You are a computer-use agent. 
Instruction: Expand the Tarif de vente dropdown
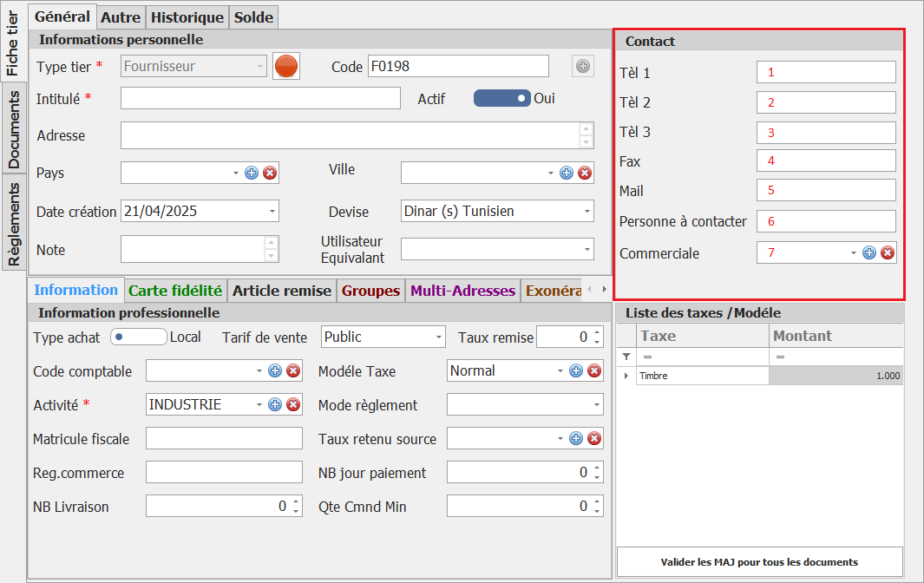click(x=439, y=337)
